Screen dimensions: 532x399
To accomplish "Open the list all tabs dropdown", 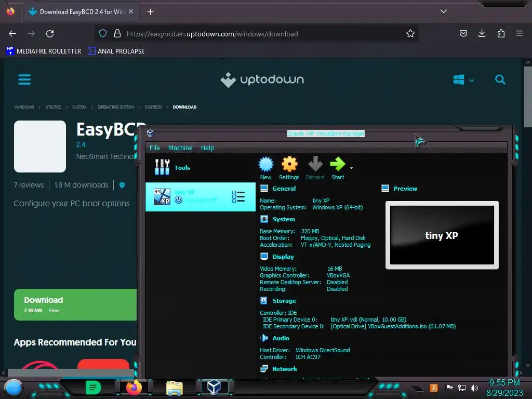I will pyautogui.click(x=444, y=11).
